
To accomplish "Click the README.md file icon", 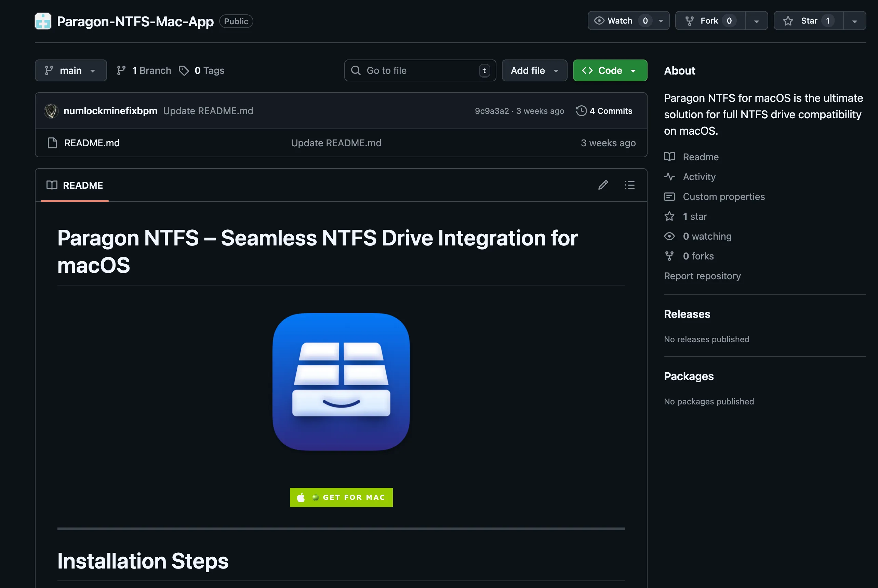I will pyautogui.click(x=52, y=143).
